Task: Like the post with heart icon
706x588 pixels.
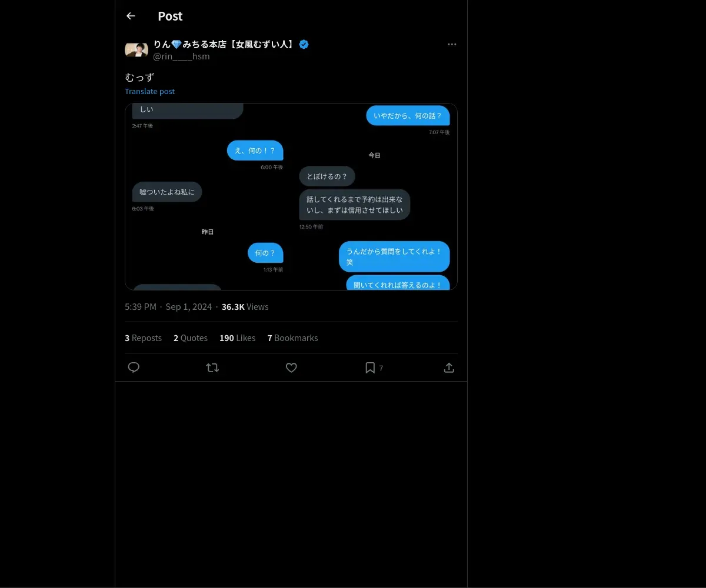Action: click(291, 367)
